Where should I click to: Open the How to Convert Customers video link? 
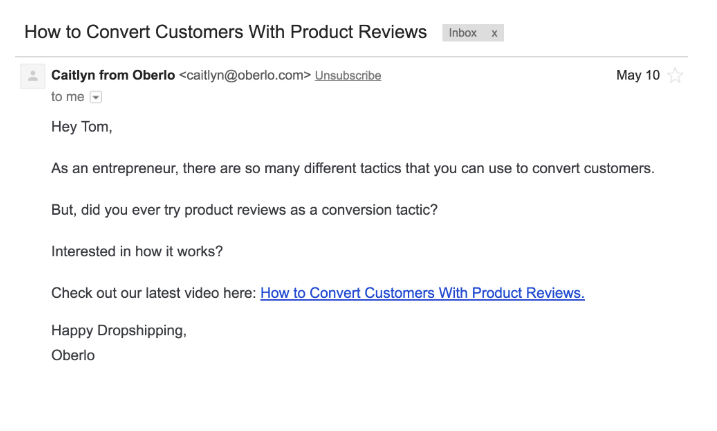click(x=423, y=293)
